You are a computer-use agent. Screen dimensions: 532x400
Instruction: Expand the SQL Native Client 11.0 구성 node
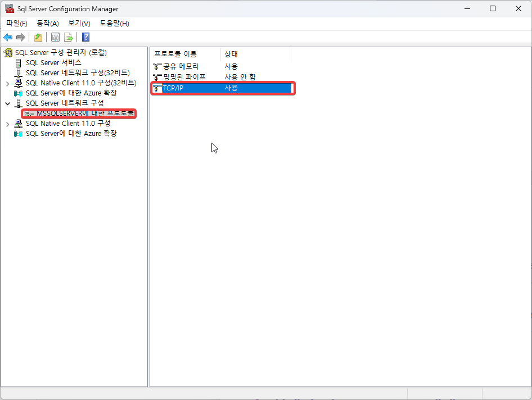pos(7,124)
